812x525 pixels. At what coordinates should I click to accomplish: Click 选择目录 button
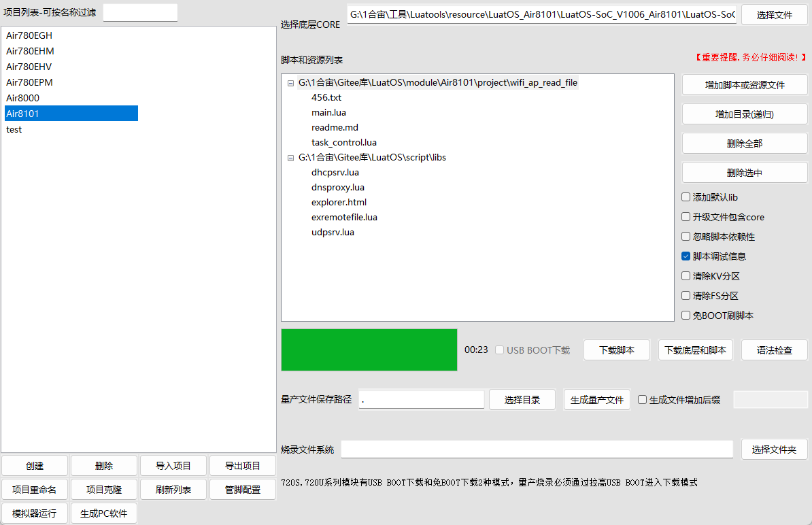pos(522,400)
